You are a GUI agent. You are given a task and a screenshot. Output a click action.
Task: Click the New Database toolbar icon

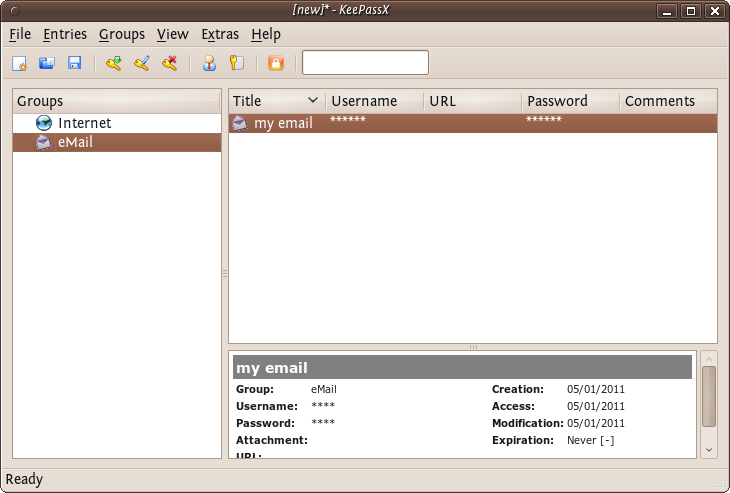19,63
